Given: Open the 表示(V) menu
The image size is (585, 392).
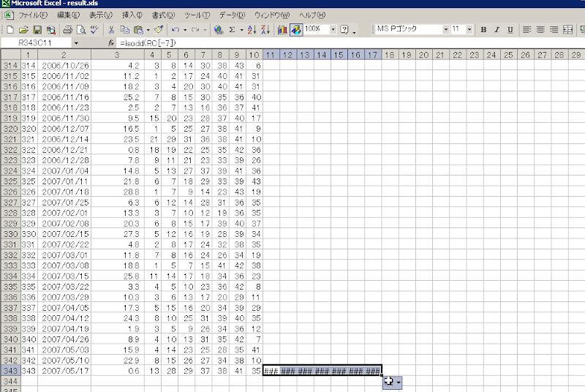Looking at the screenshot, I should [101, 15].
